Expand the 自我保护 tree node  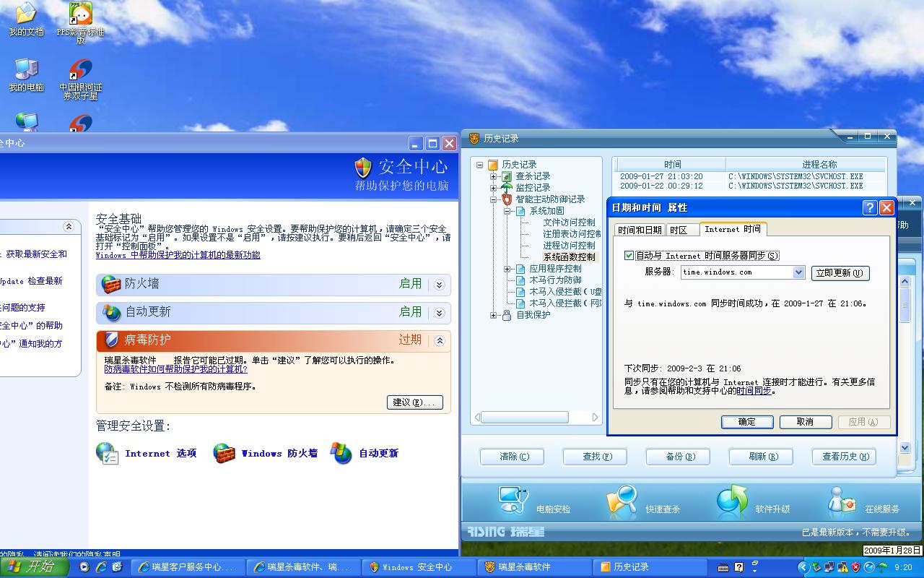[494, 315]
